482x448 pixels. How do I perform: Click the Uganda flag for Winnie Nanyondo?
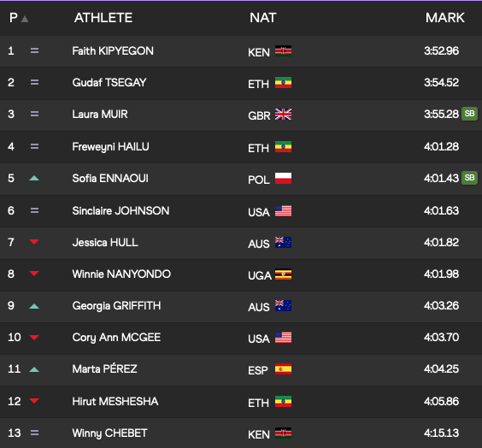(x=283, y=274)
